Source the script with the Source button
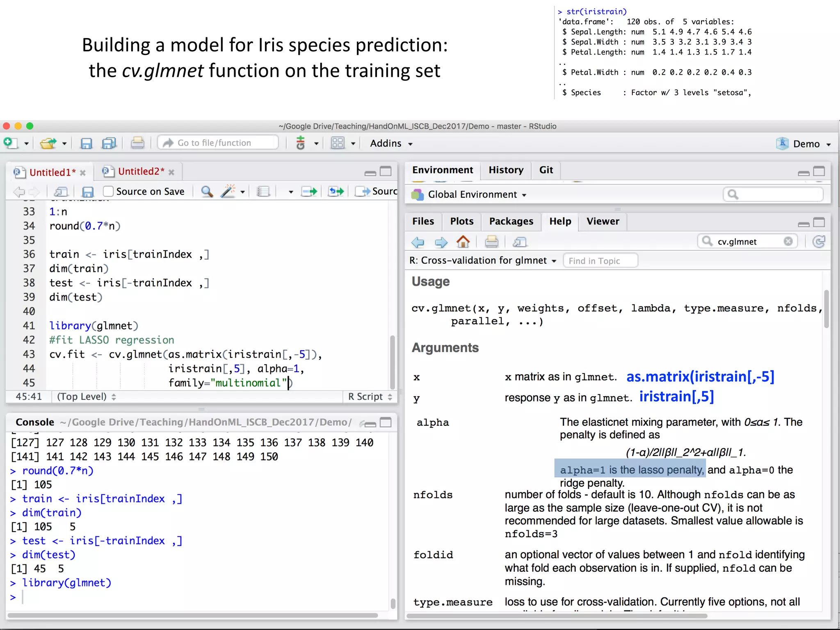This screenshot has width=840, height=630. tap(376, 192)
